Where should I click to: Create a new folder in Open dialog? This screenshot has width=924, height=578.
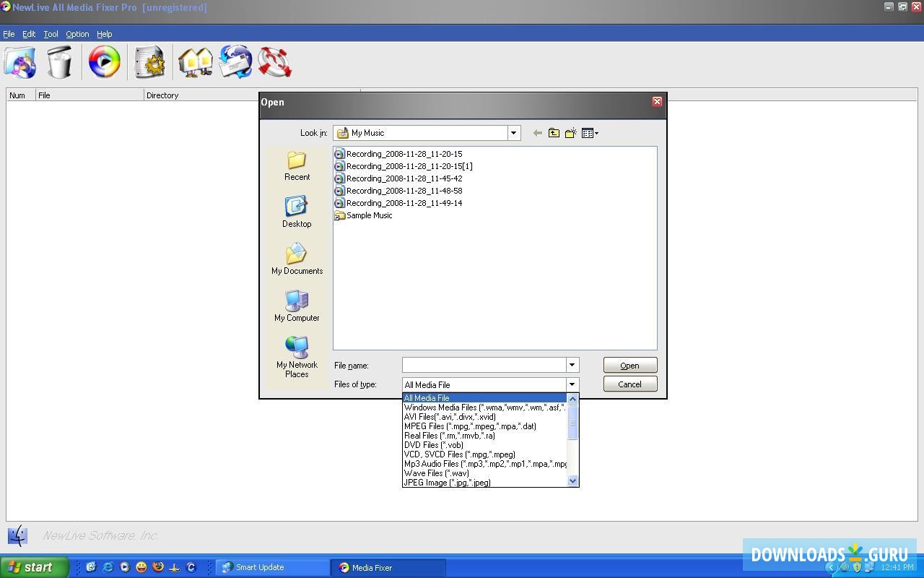(570, 133)
